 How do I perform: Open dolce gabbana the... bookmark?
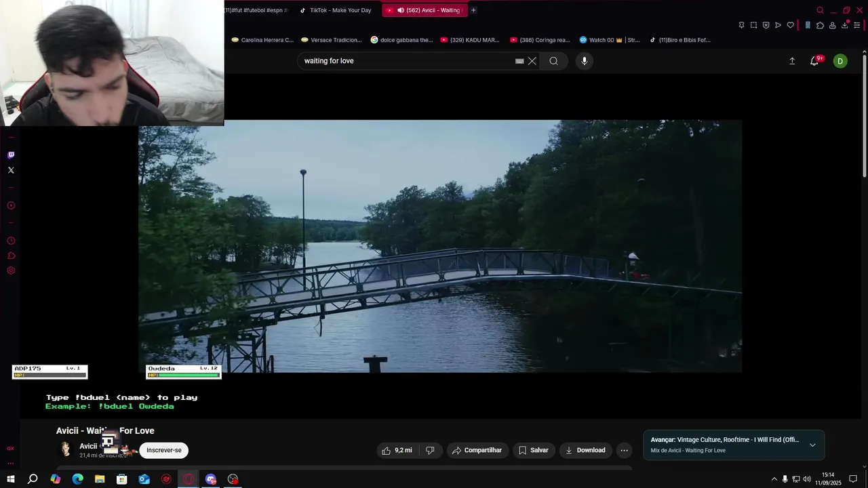(x=401, y=40)
